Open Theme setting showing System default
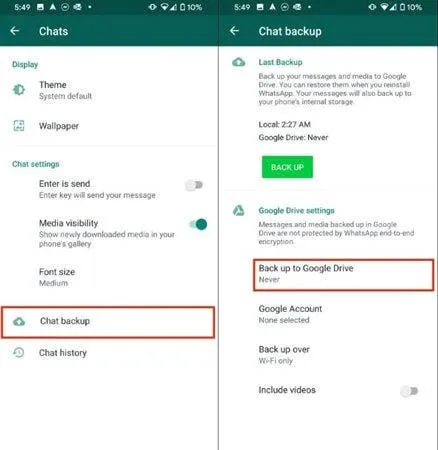The height and width of the screenshot is (450, 438). click(108, 90)
